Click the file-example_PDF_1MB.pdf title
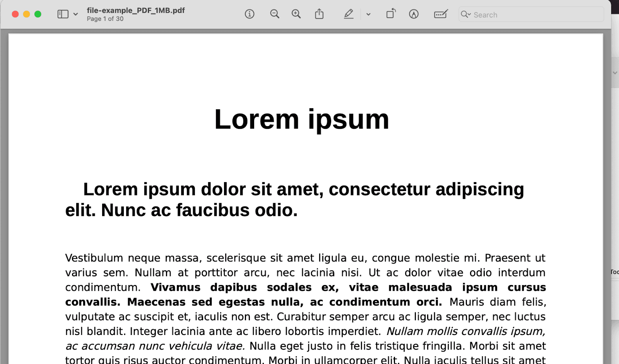 (x=136, y=10)
